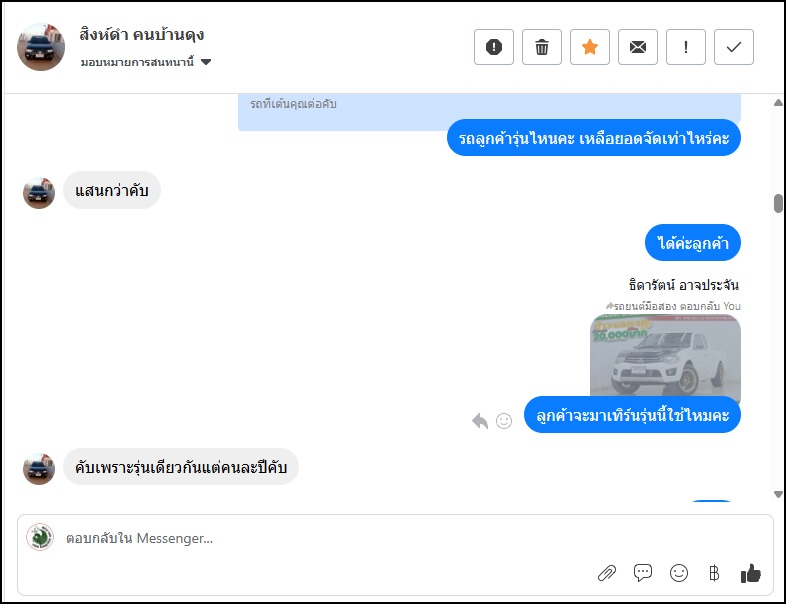Mark conversation as spam with octagon icon
The height and width of the screenshot is (604, 786).
pyautogui.click(x=494, y=47)
